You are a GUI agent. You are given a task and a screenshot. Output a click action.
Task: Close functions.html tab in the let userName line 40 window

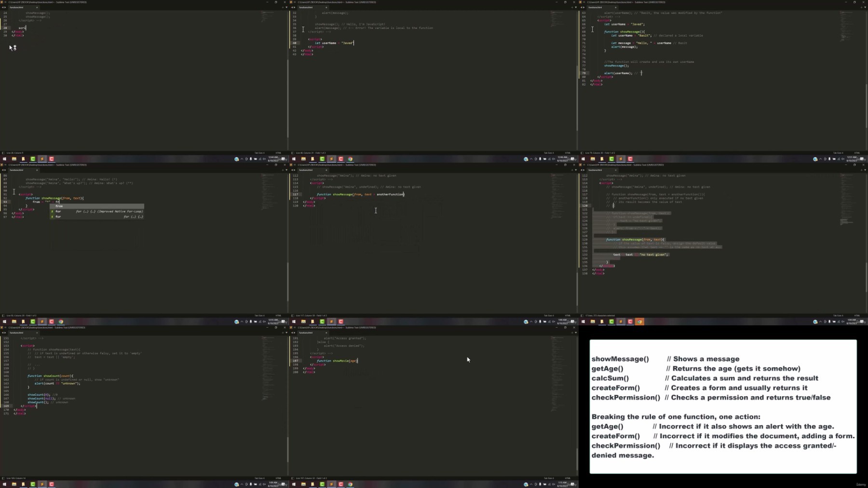[326, 7]
